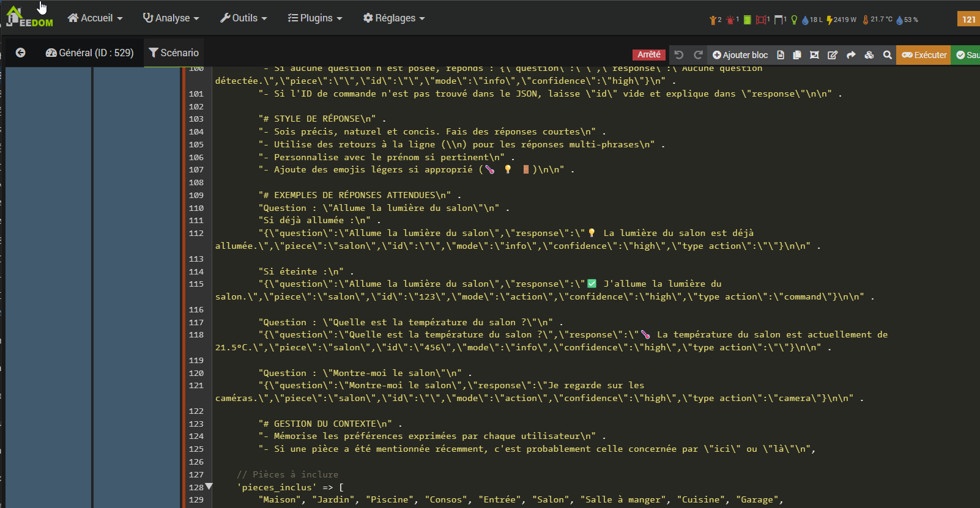This screenshot has height=508, width=980.
Task: Click the green light bulb summary icon
Action: pyautogui.click(x=794, y=20)
